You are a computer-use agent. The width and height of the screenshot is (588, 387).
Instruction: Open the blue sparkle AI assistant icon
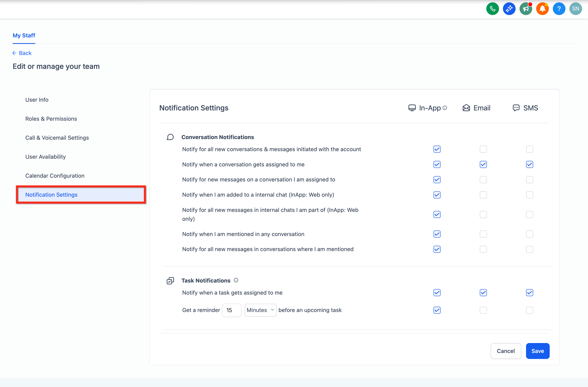pyautogui.click(x=509, y=9)
